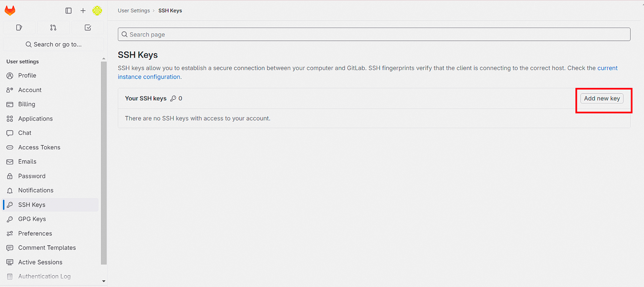Click the Add new key button
This screenshot has height=287, width=644.
click(602, 98)
